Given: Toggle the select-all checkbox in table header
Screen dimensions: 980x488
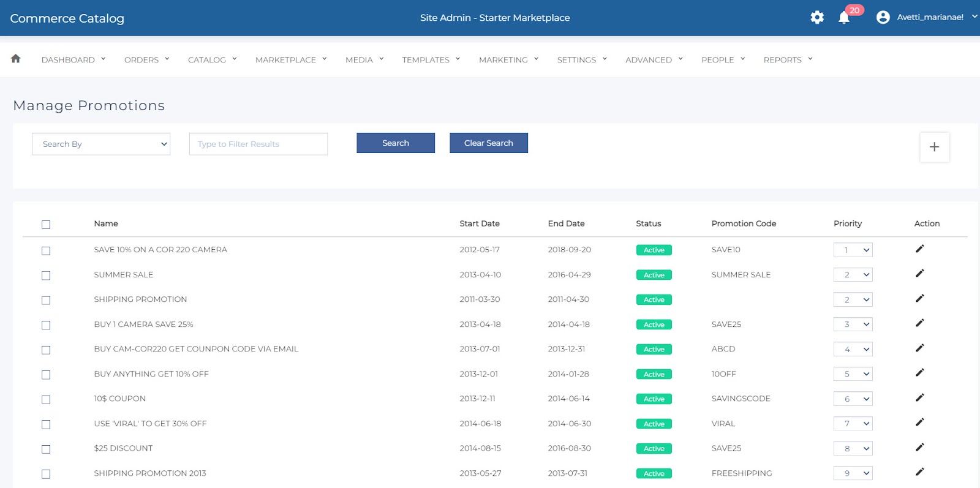Looking at the screenshot, I should click(x=46, y=225).
